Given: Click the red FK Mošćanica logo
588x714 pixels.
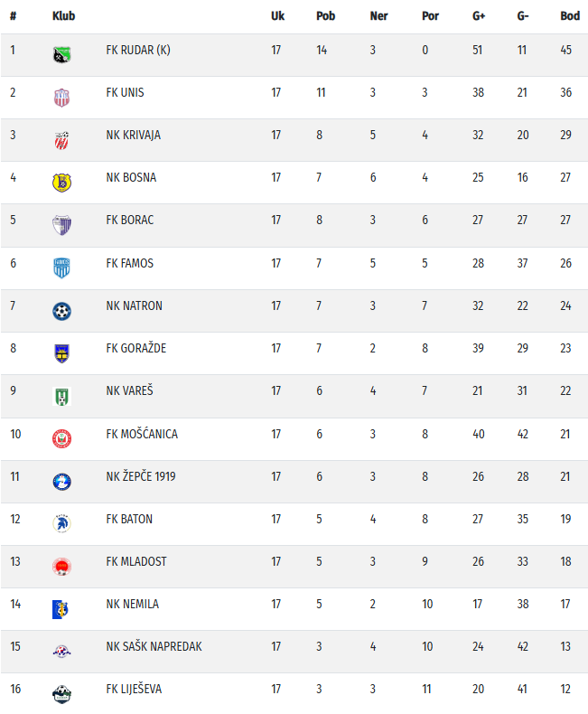Looking at the screenshot, I should tap(61, 437).
